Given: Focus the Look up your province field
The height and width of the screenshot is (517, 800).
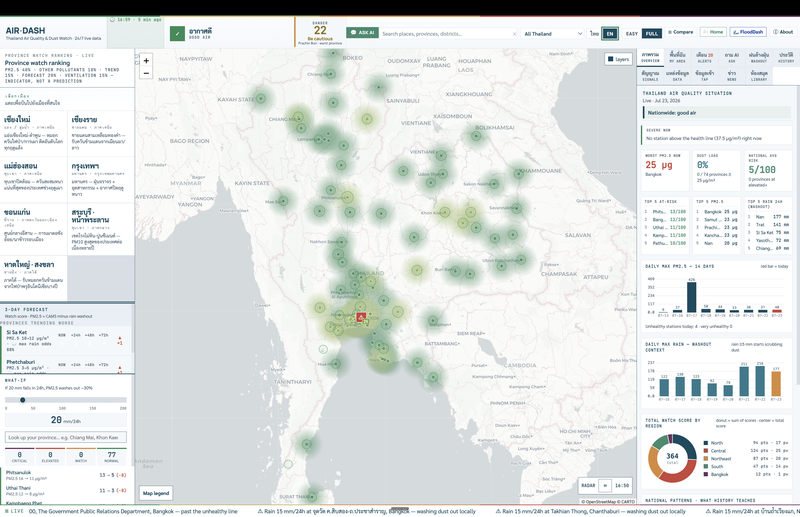Looking at the screenshot, I should point(66,437).
